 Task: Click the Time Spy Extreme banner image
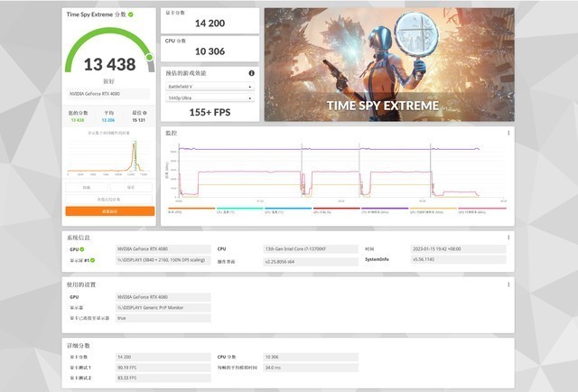388,65
